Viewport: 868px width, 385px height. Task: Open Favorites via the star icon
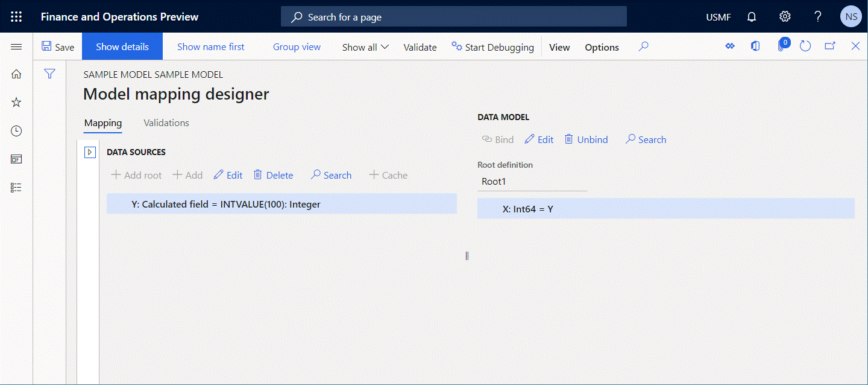(x=16, y=102)
